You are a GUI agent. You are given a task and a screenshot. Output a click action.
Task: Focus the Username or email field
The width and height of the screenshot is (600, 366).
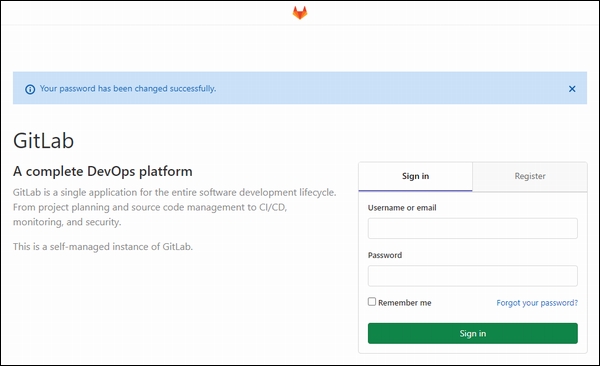point(473,228)
